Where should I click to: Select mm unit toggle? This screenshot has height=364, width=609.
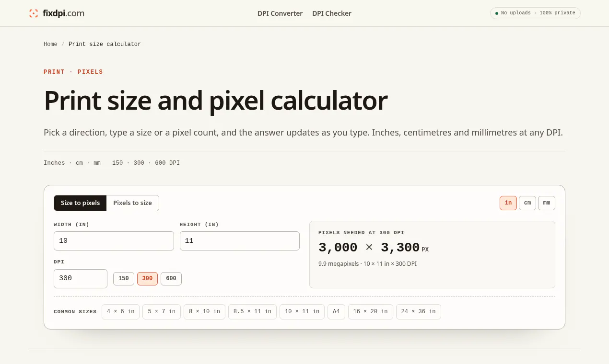point(547,203)
